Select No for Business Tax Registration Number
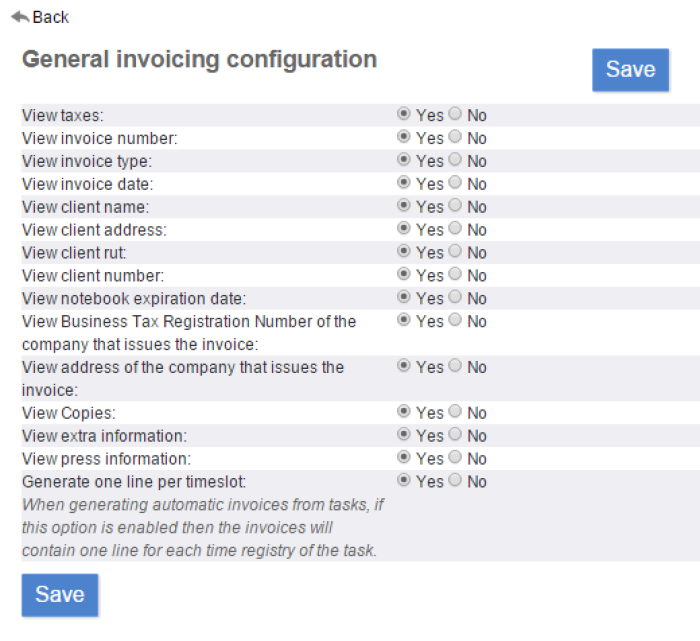The width and height of the screenshot is (700, 641). pyautogui.click(x=456, y=320)
